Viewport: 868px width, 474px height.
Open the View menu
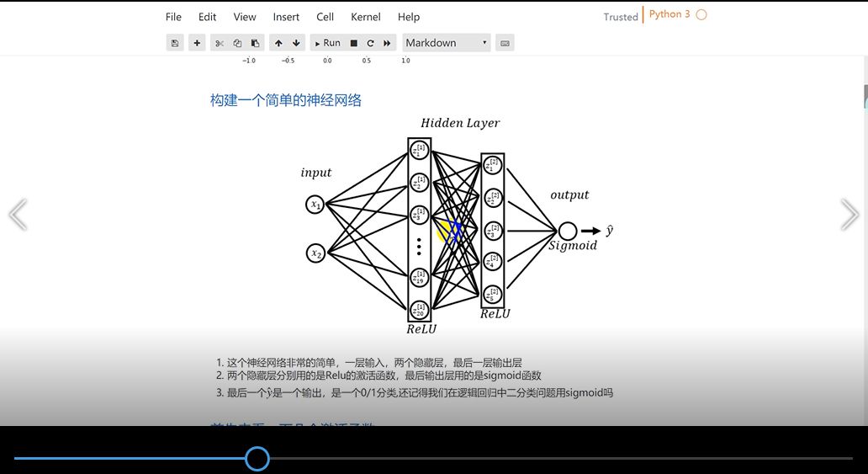pos(245,17)
